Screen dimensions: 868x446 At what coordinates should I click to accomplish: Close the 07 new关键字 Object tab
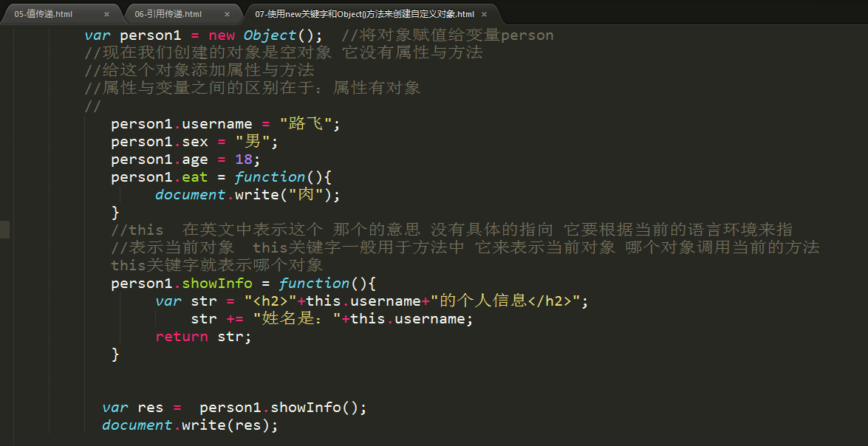pos(485,14)
